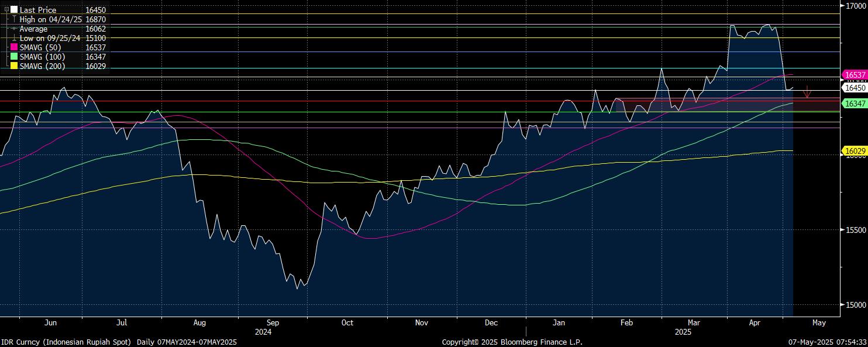
Task: Select the green SMAVG (100) swatch
Action: pyautogui.click(x=14, y=57)
